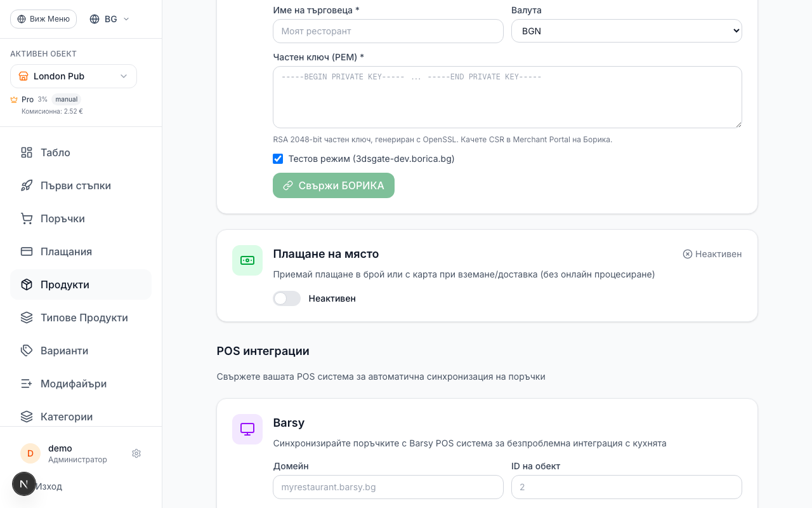
Task: Click the shopping cart icon for Поръчки
Action: pos(27,218)
